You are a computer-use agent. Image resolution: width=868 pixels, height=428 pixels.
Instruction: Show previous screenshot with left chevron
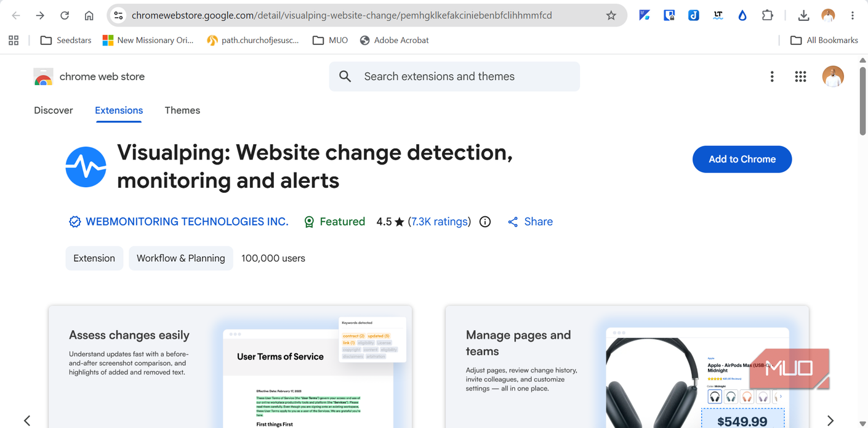[27, 420]
